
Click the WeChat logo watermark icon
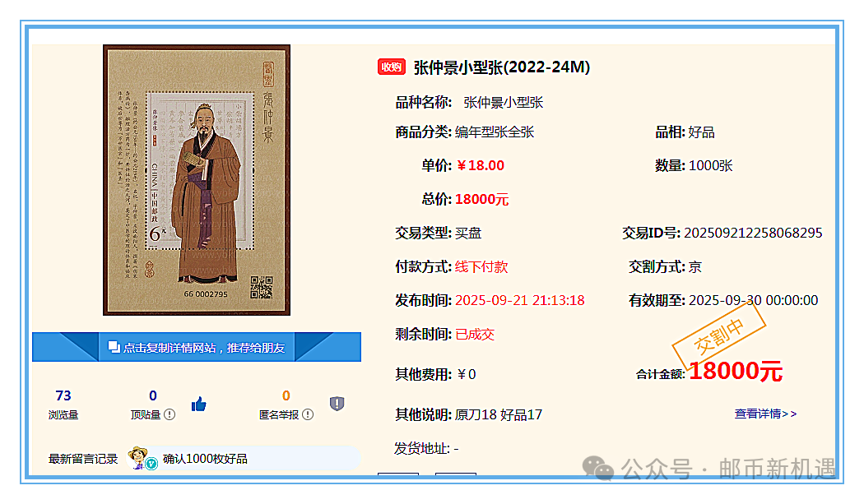coord(598,468)
